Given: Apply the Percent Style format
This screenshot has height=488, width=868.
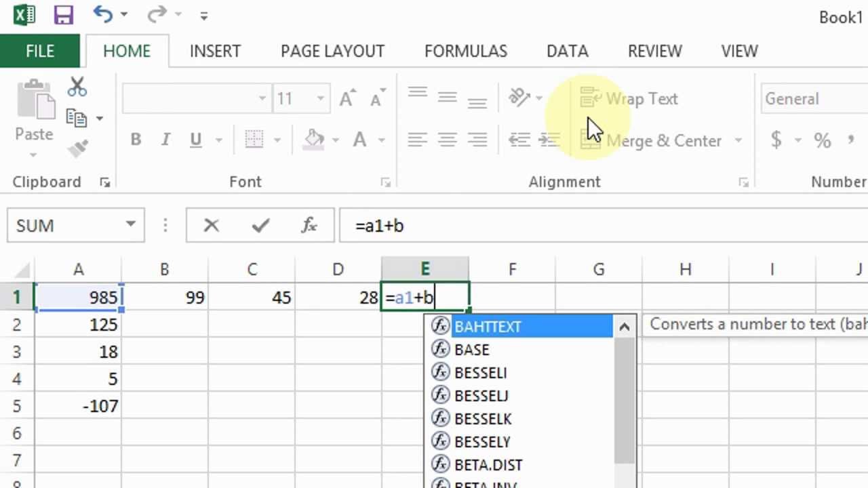Looking at the screenshot, I should 823,140.
